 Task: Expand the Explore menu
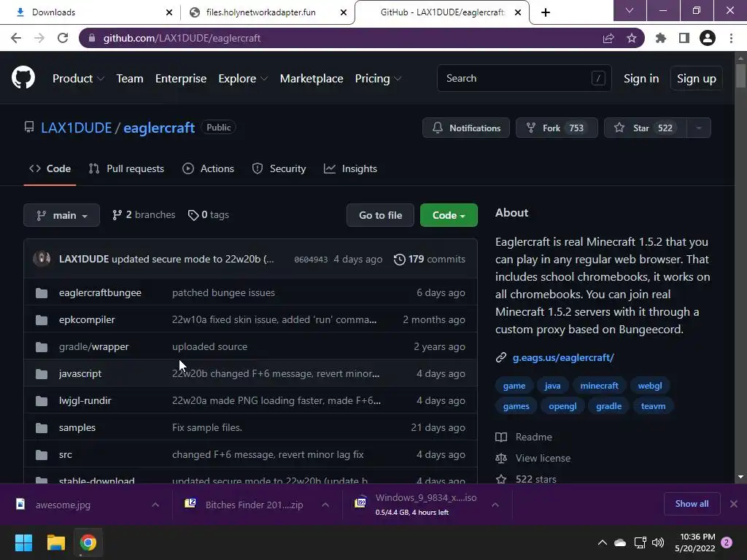click(x=243, y=79)
